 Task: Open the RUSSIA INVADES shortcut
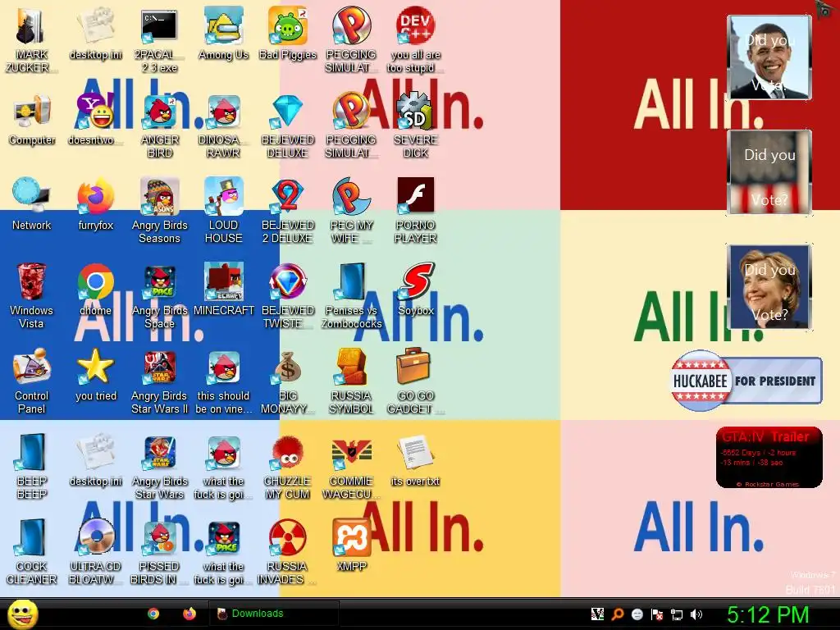[288, 550]
